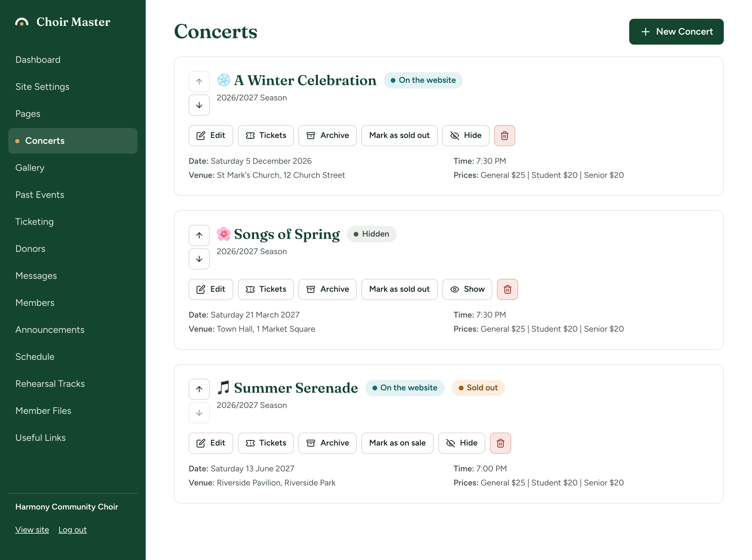752x560 pixels.
Task: Open Members section
Action: [73, 303]
